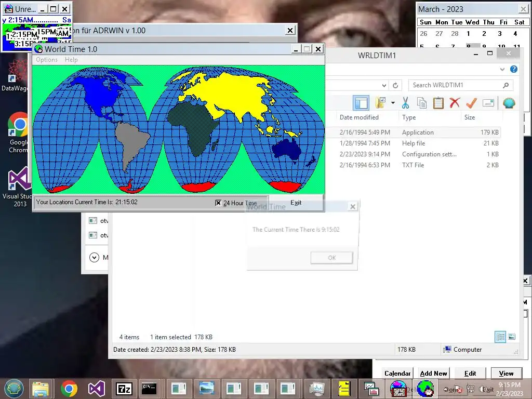Select February 27 in the calendar

pyautogui.click(x=439, y=34)
